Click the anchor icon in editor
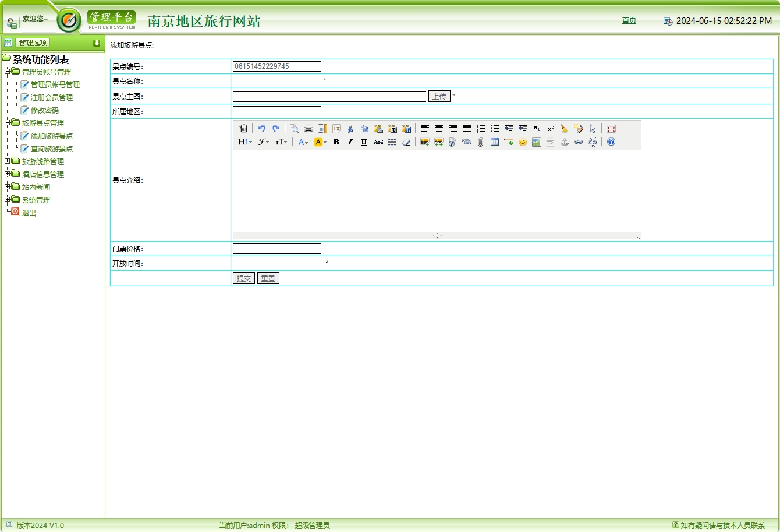780x532 pixels. click(565, 142)
